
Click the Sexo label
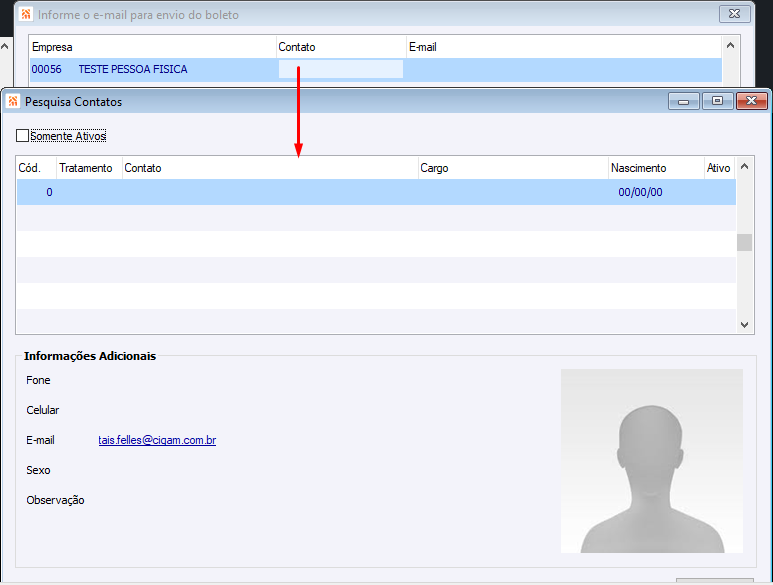(38, 470)
